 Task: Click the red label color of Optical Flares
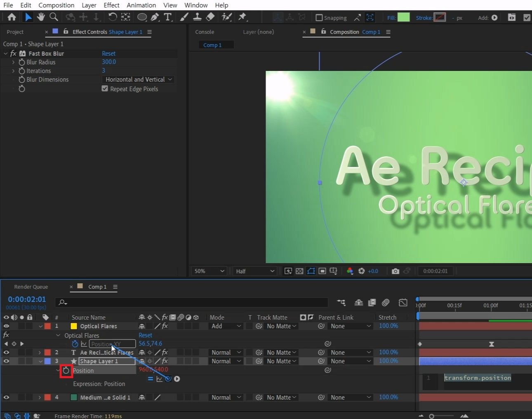pos(47,326)
